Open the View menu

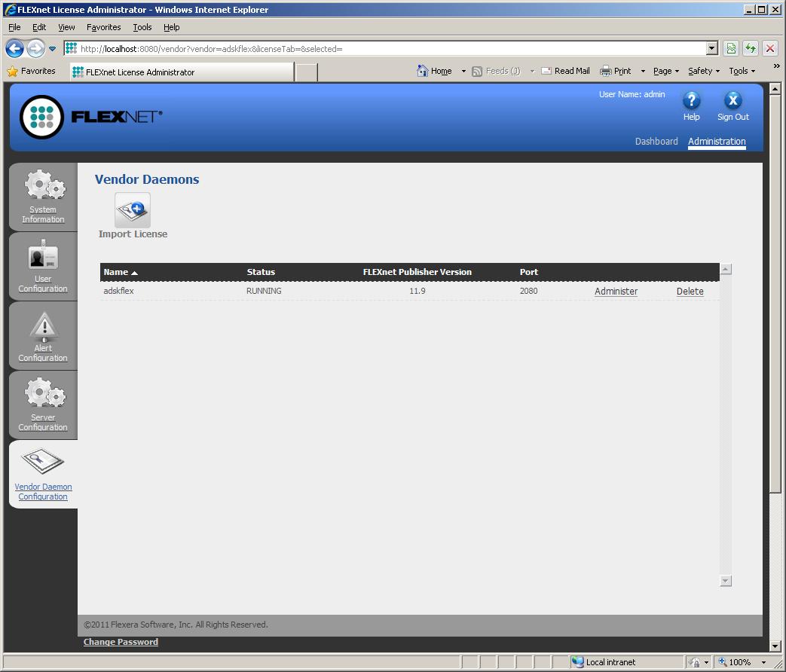pyautogui.click(x=66, y=27)
